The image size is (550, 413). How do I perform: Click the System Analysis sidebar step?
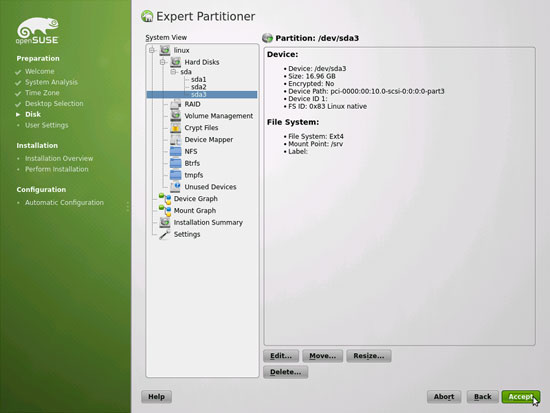pyautogui.click(x=51, y=82)
